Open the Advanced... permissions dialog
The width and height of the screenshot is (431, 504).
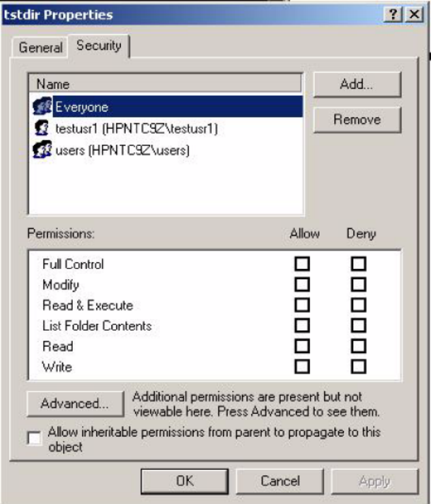75,404
